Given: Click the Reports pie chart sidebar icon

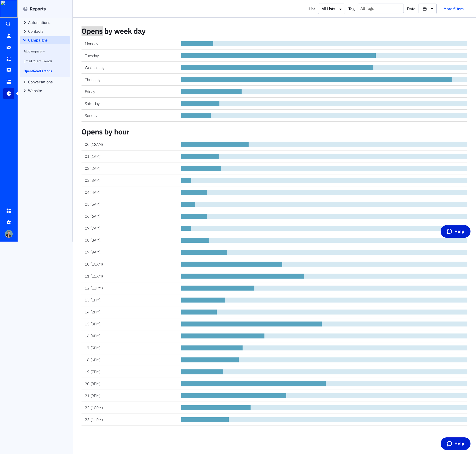Looking at the screenshot, I should coord(9,93).
